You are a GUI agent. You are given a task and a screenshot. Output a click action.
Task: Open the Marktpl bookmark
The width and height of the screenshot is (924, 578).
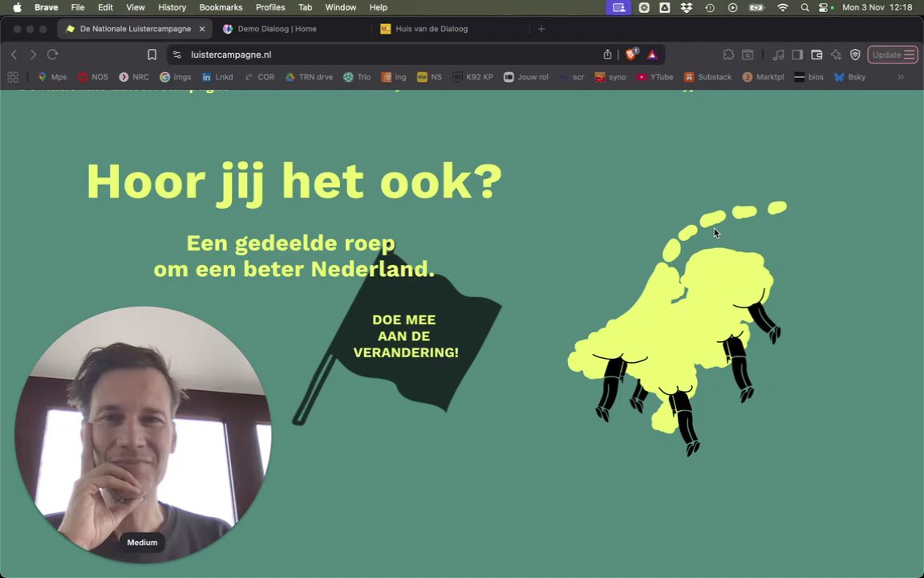(x=764, y=77)
